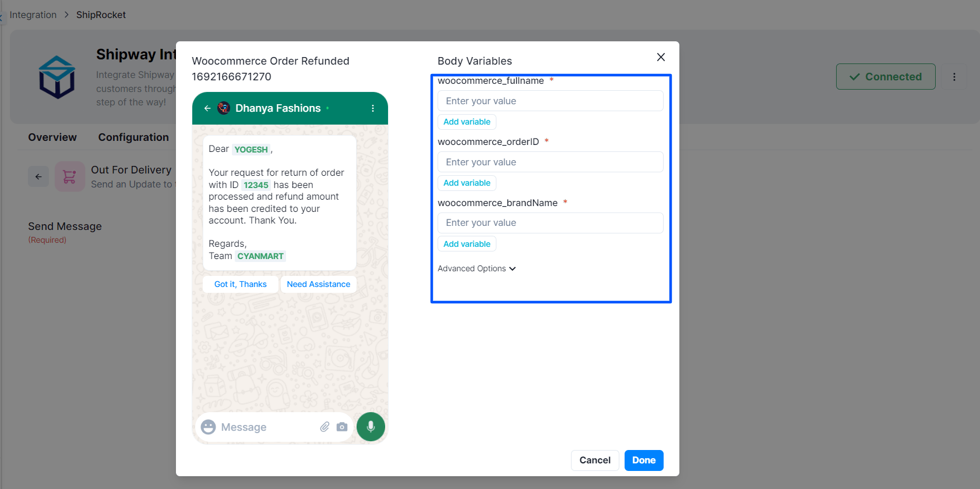Open the three-dot menu beside Connected
The height and width of the screenshot is (489, 980).
954,77
